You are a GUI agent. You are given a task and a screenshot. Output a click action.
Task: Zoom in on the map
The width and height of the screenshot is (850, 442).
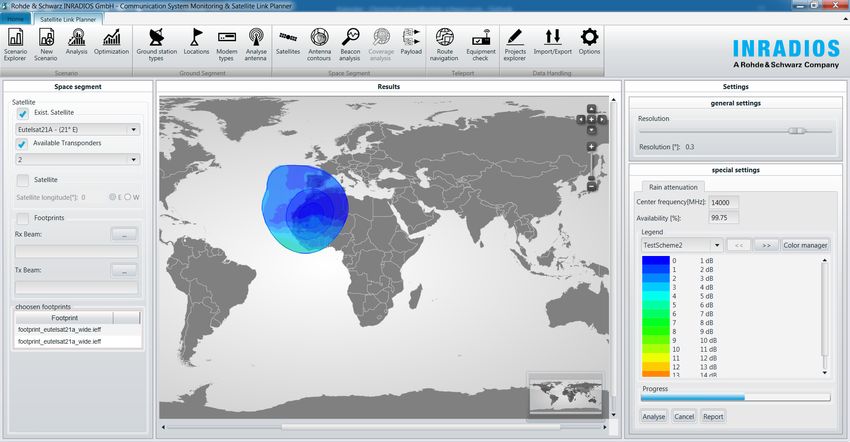[591, 146]
